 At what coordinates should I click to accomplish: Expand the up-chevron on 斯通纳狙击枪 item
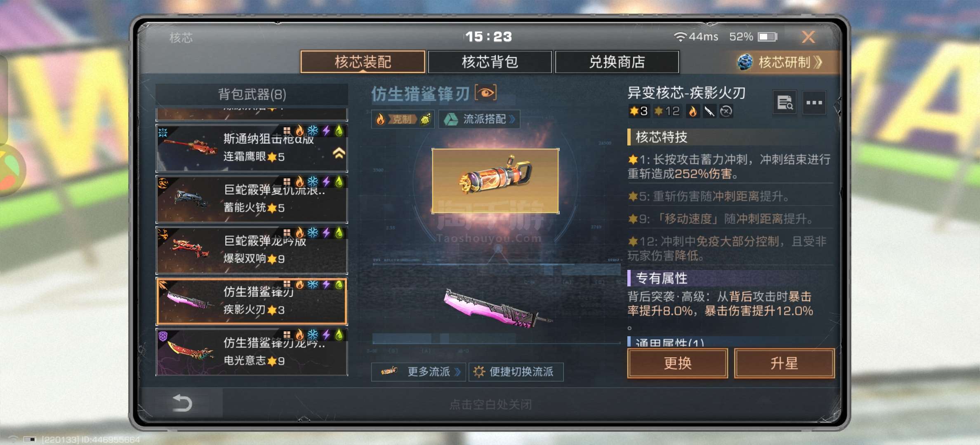tap(339, 154)
